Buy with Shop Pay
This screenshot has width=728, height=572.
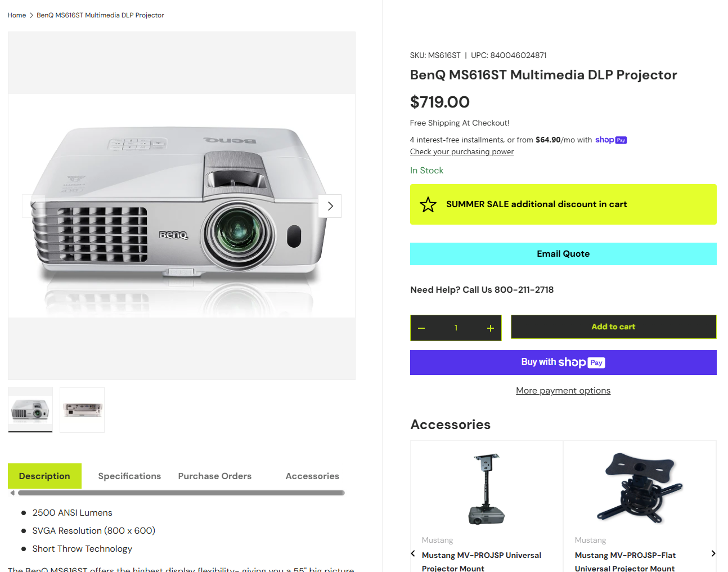(563, 363)
